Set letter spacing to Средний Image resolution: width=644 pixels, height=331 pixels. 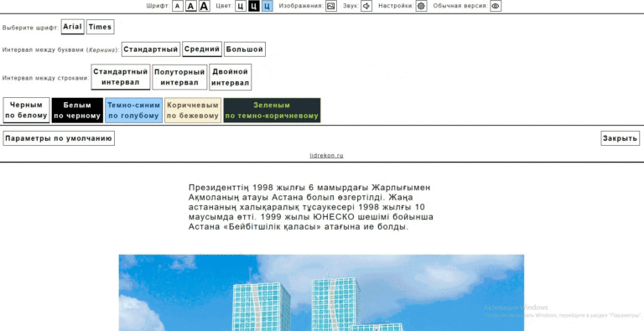pyautogui.click(x=202, y=49)
